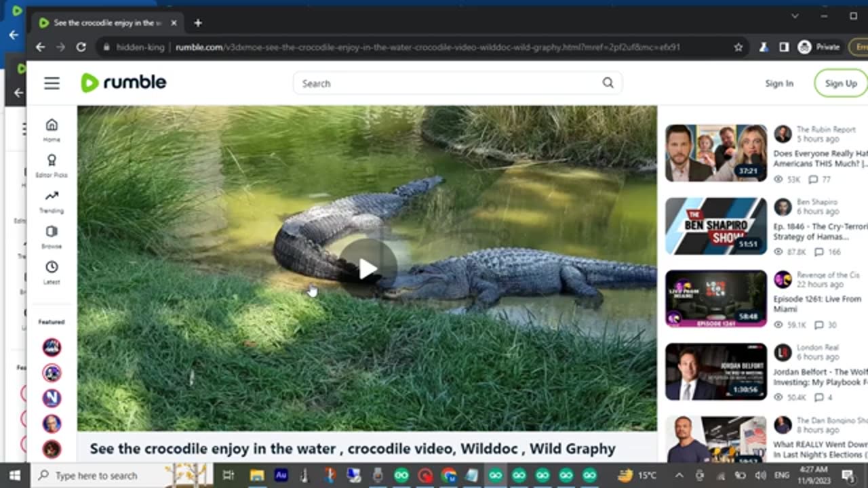Open the second Featured channel avatar
This screenshot has width=868, height=488.
[52, 373]
